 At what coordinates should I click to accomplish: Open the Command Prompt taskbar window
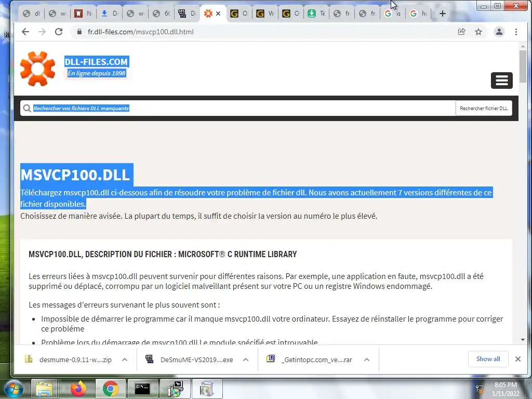point(142,389)
